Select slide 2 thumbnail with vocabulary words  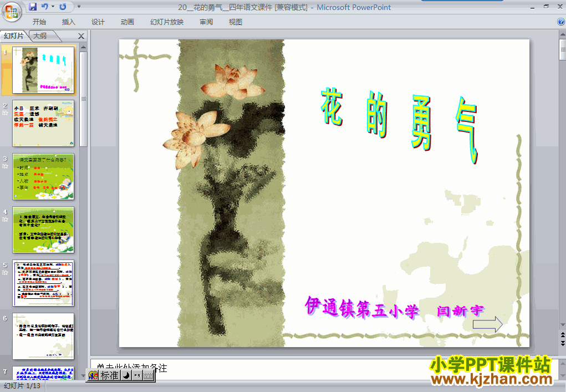pos(43,123)
